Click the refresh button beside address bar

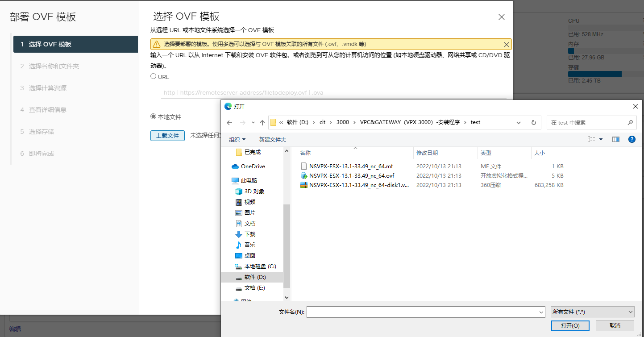[x=533, y=122]
